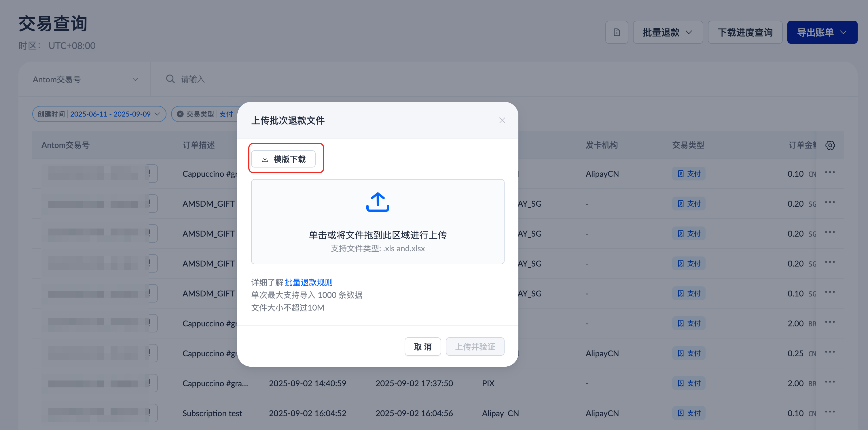
Task: Click the search magnifier icon
Action: 170,79
